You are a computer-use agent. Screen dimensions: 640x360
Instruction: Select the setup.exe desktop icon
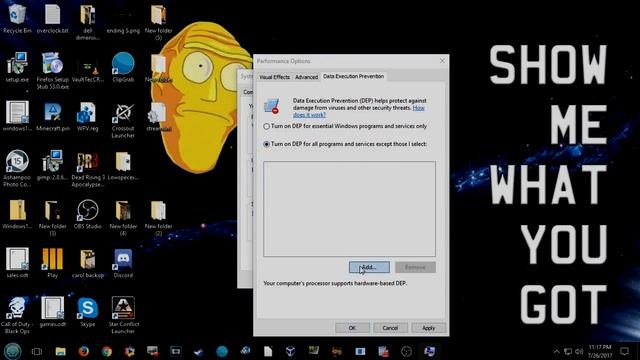(x=17, y=67)
